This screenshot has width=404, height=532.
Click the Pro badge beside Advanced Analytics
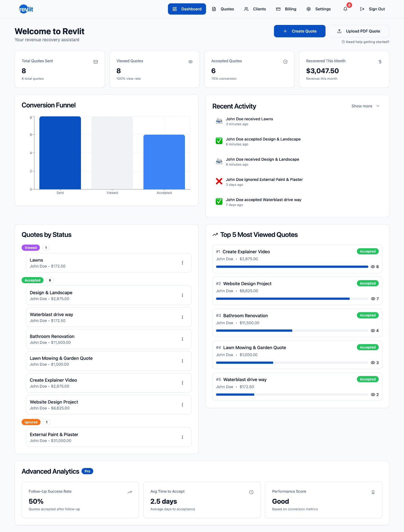pyautogui.click(x=87, y=471)
